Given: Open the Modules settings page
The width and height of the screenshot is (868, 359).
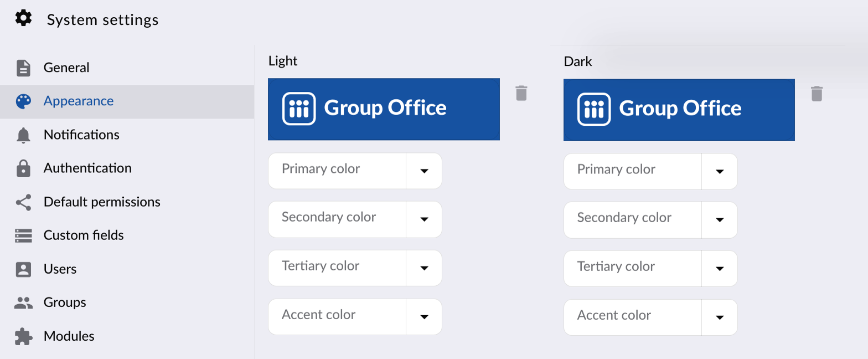Looking at the screenshot, I should click(x=127, y=336).
